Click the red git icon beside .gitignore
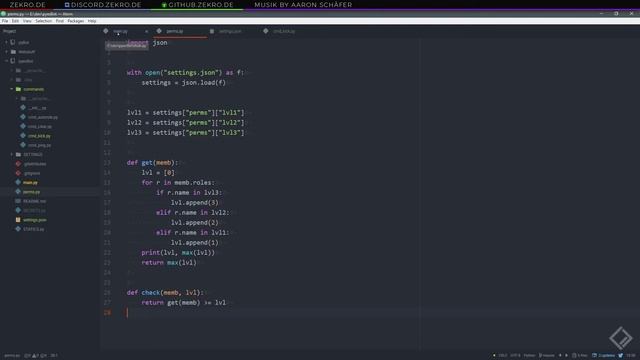This screenshot has height=360, width=640. tap(18, 173)
